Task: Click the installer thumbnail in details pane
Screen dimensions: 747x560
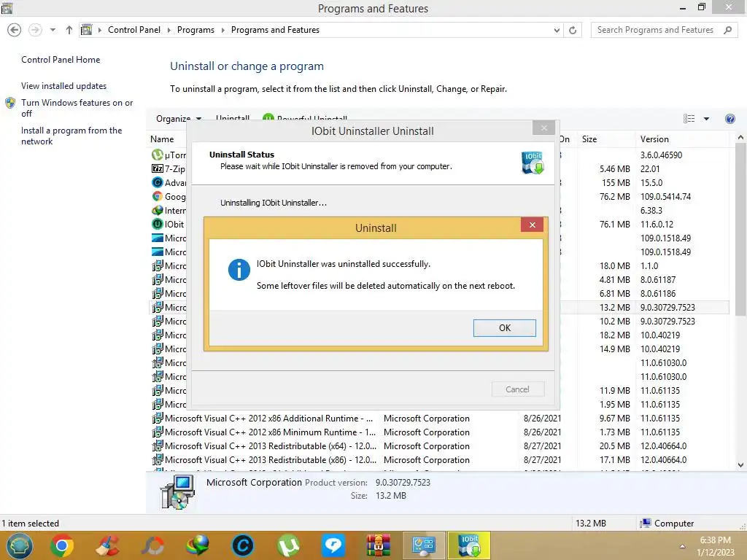Action: [177, 492]
